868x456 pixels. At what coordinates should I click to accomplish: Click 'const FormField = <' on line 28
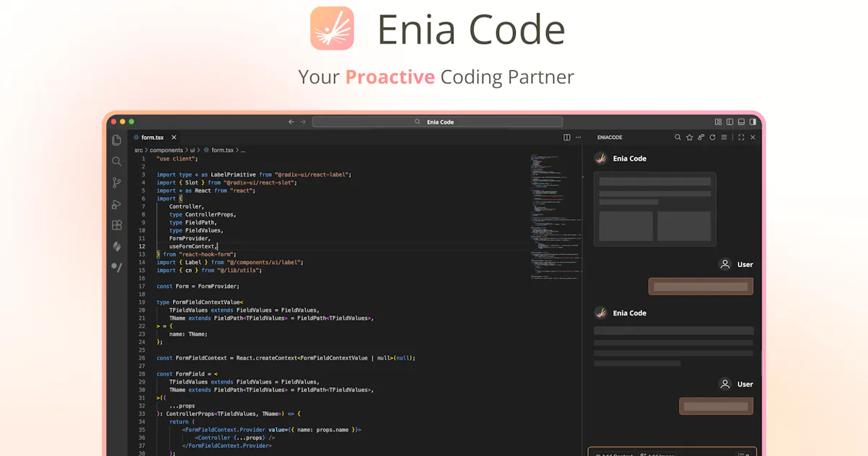(x=187, y=373)
